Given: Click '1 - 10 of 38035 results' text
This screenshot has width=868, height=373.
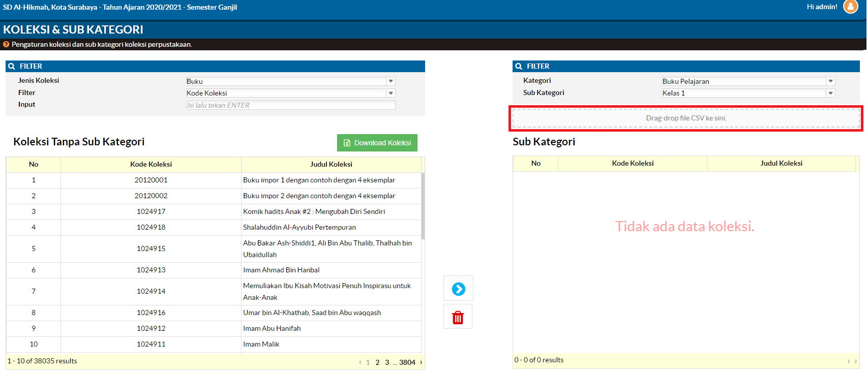Looking at the screenshot, I should pos(42,361).
